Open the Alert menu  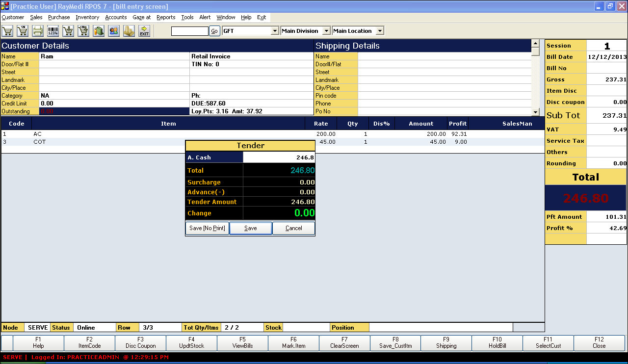205,17
